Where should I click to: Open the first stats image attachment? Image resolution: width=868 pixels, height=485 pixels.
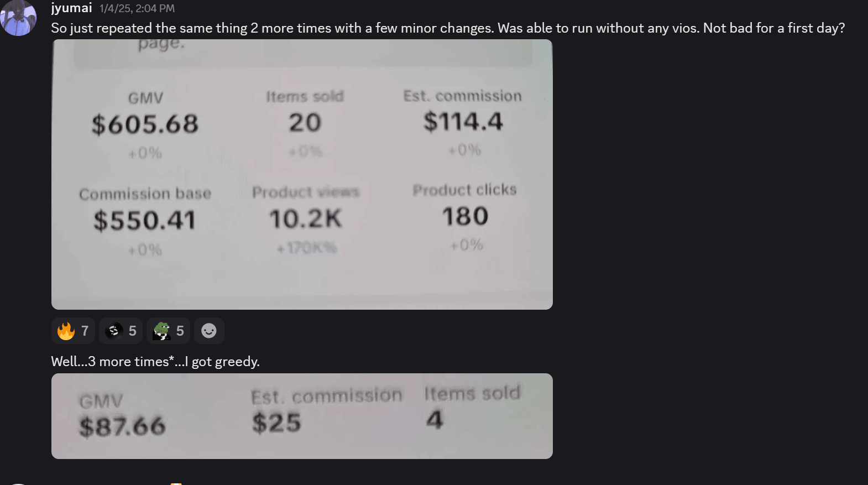[302, 174]
